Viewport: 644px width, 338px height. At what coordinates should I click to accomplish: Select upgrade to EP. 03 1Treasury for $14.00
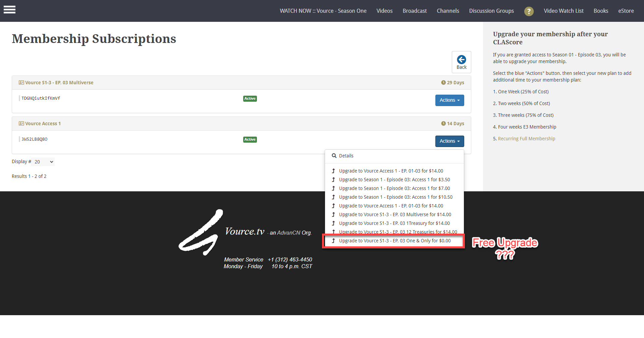coord(394,223)
